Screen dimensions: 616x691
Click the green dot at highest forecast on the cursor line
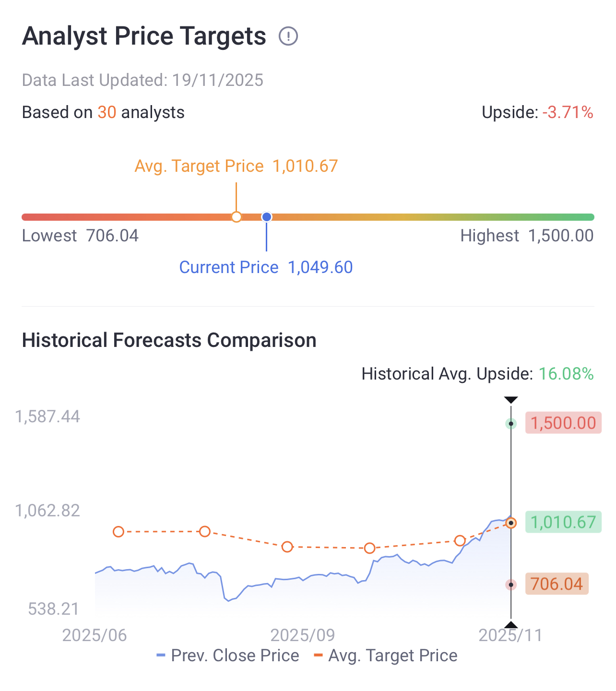(511, 424)
